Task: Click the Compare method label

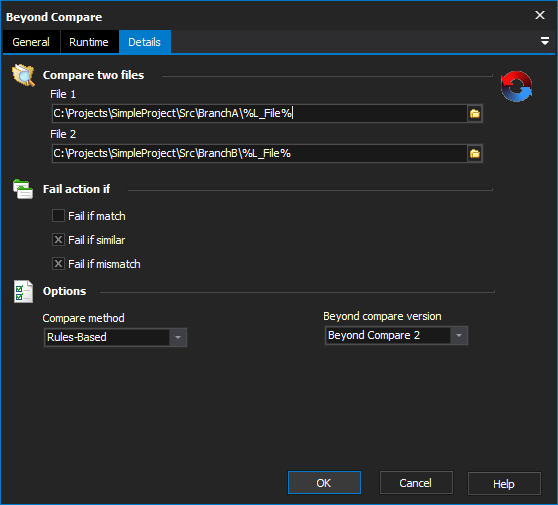Action: point(84,318)
